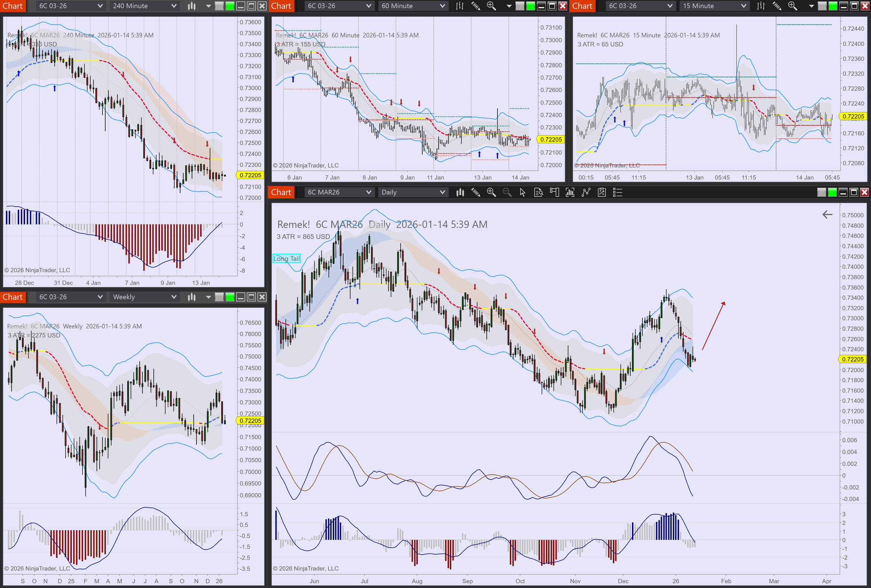Click back arrow at Daily chart top right

pos(827,214)
